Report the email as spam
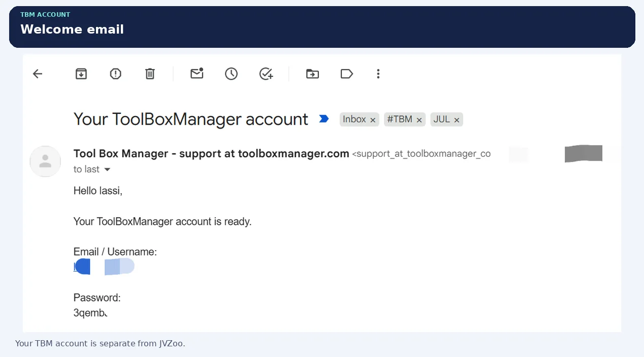 coord(116,74)
